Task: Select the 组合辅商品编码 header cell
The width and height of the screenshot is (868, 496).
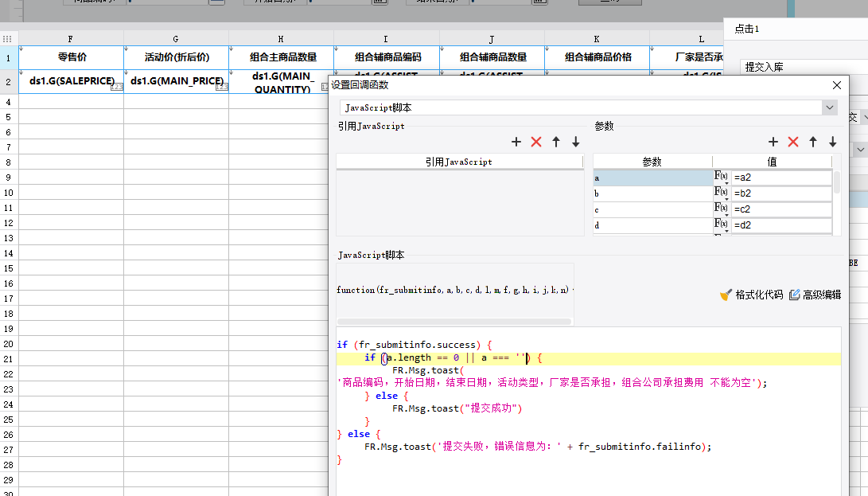Action: point(387,57)
